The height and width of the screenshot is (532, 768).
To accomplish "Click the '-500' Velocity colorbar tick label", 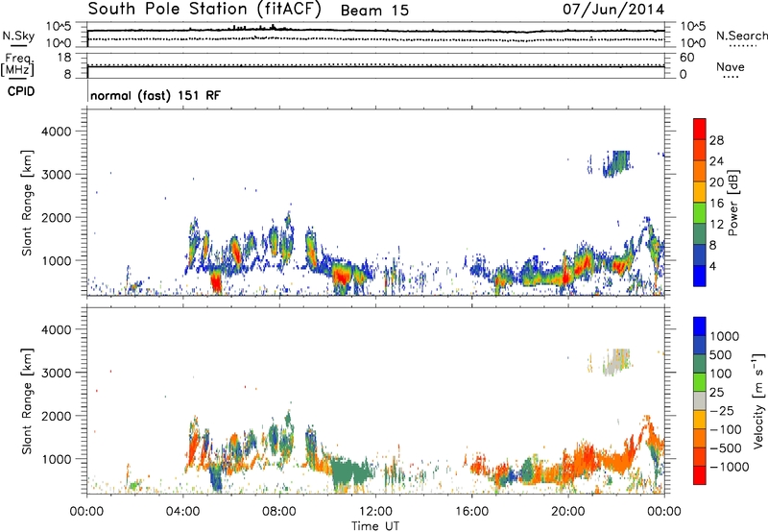I will tap(726, 448).
